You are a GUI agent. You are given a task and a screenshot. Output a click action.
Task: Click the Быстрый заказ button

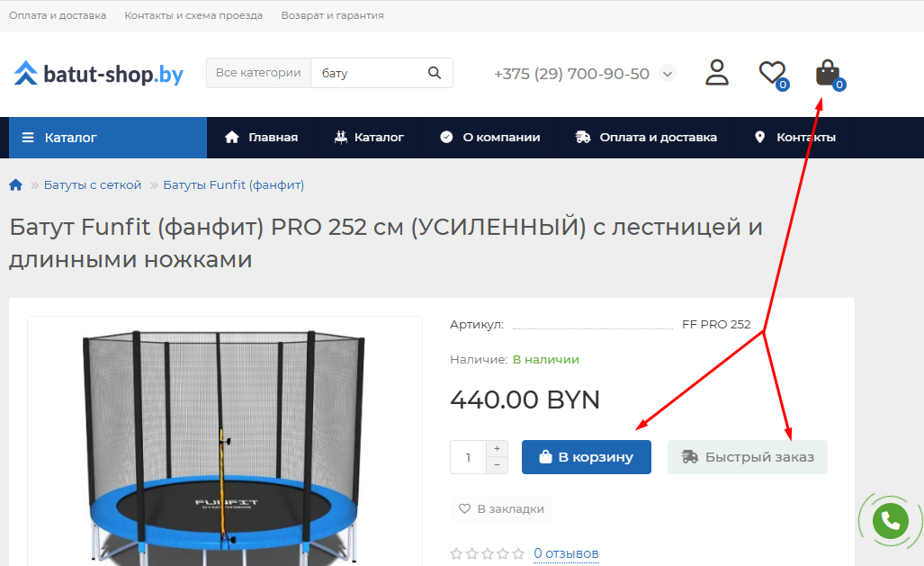748,457
